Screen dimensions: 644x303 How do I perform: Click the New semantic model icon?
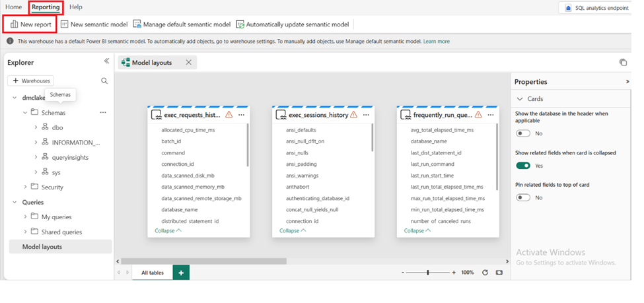[x=65, y=24]
